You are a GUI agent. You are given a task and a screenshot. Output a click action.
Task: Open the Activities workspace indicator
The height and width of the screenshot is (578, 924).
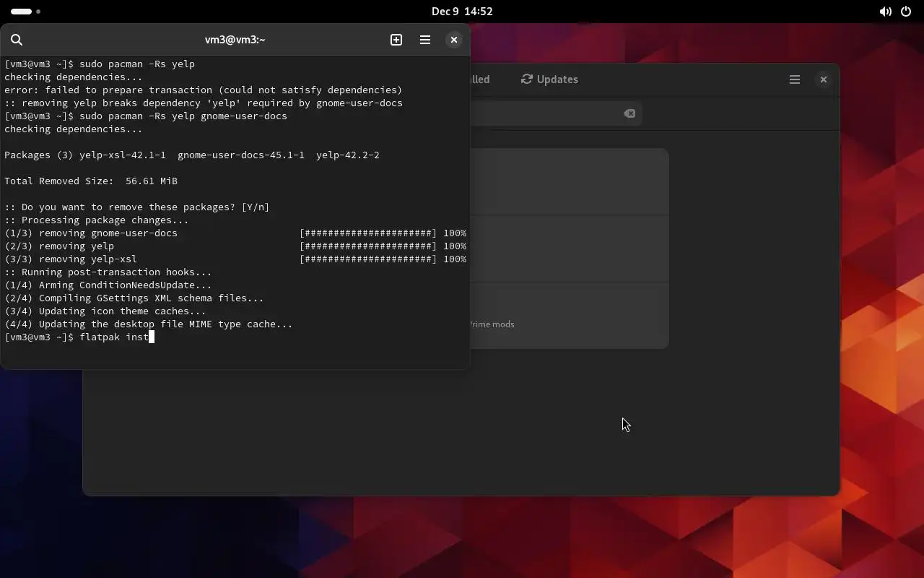click(26, 12)
